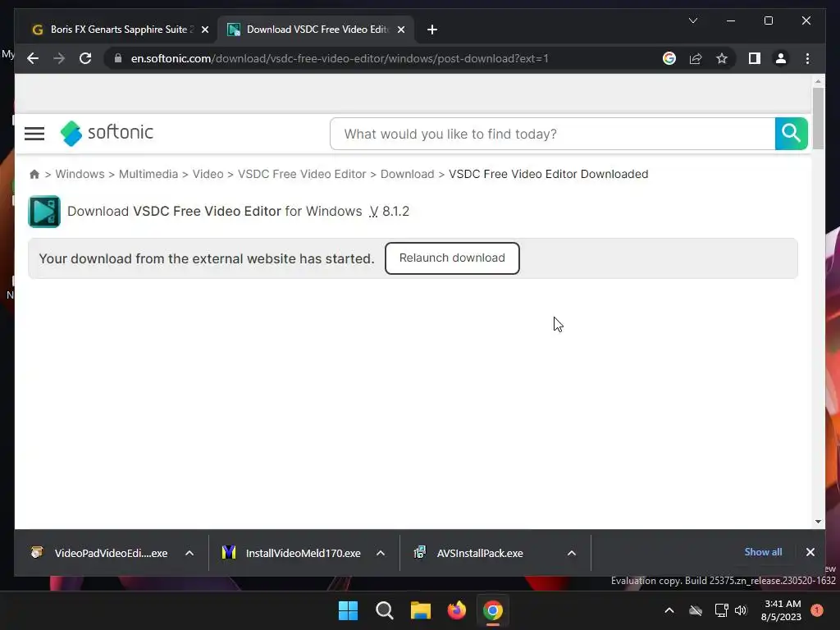Image resolution: width=840 pixels, height=630 pixels.
Task: Expand options for InstallVideoMeld170.exe
Action: 381,553
